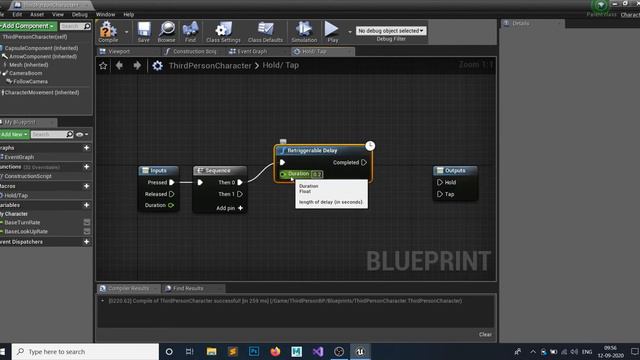Show hidden tray icons with the chevron

point(533,351)
